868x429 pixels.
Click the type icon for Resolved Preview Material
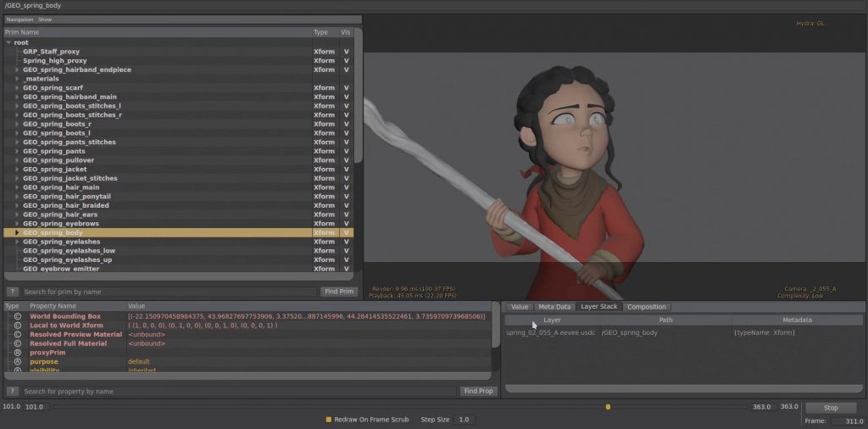click(x=17, y=335)
